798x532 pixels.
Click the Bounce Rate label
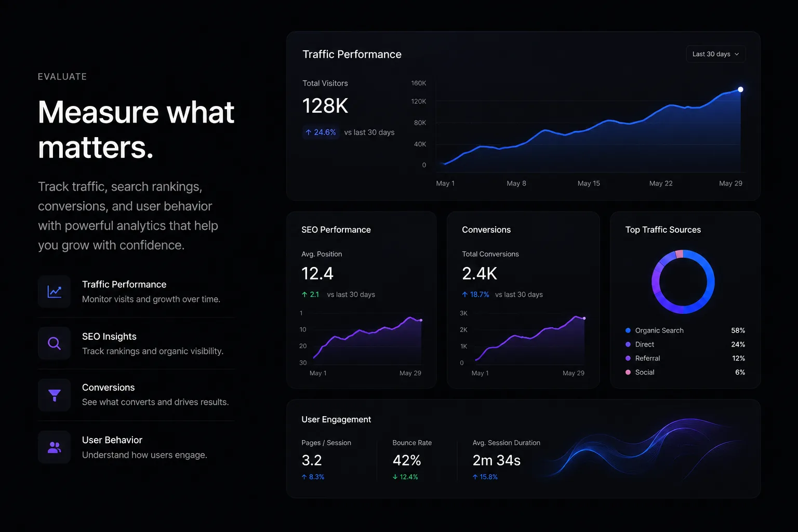point(412,443)
